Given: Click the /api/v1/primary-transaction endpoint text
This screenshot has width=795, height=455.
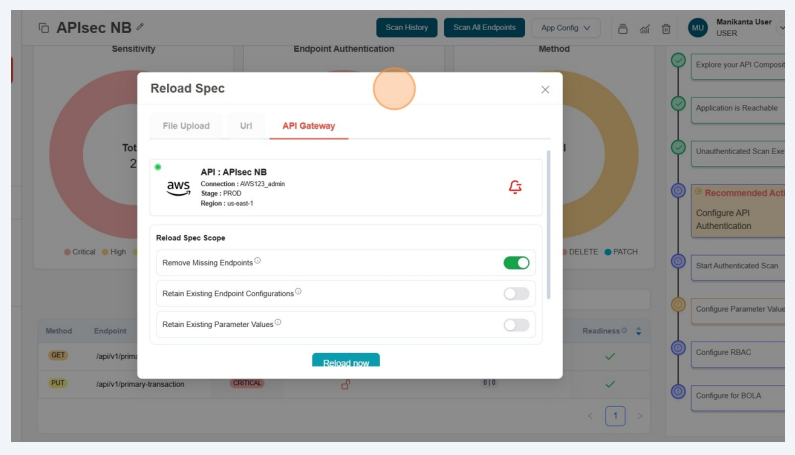Looking at the screenshot, I should pos(140,384).
